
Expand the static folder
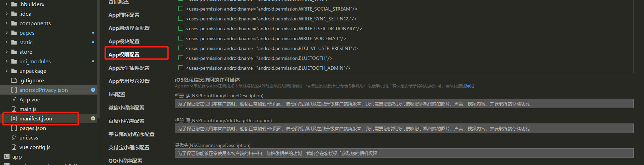click(x=6, y=42)
